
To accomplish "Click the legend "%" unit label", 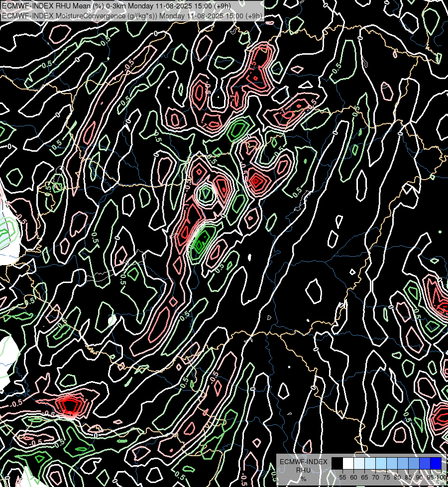I will tap(304, 479).
